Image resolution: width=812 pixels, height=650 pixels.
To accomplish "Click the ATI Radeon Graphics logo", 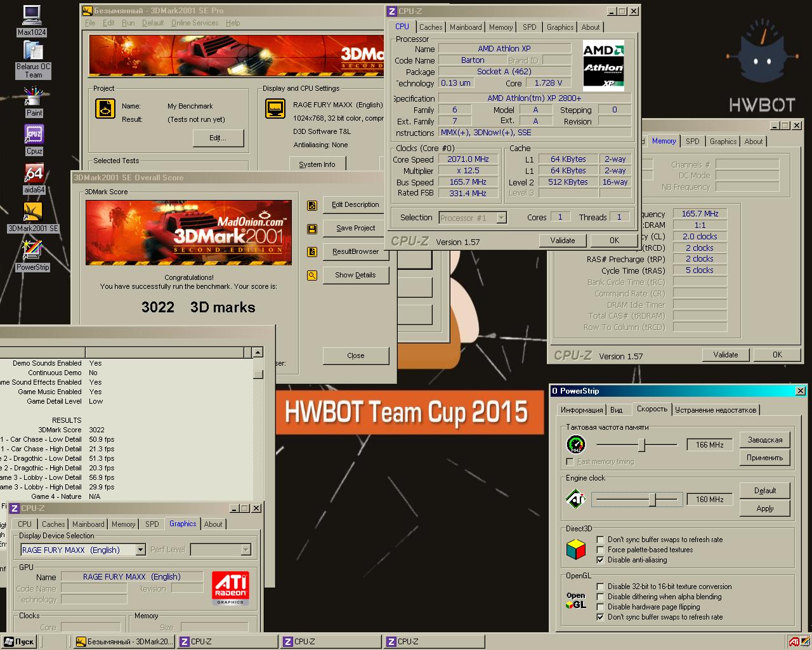I will 230,588.
